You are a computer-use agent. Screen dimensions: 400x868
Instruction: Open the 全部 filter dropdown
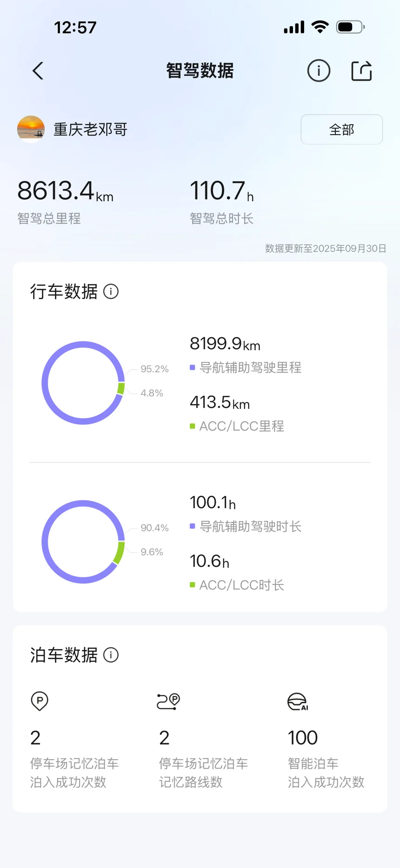coord(341,129)
